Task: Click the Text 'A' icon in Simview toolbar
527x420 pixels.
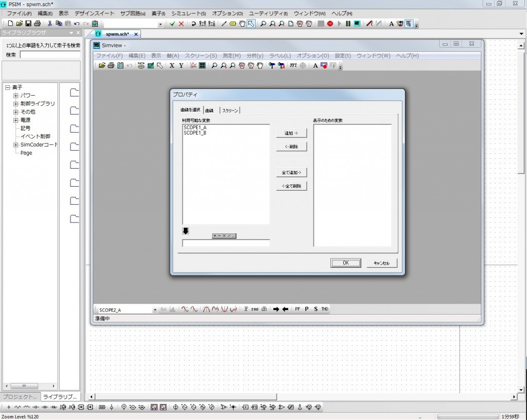Action: (x=315, y=65)
